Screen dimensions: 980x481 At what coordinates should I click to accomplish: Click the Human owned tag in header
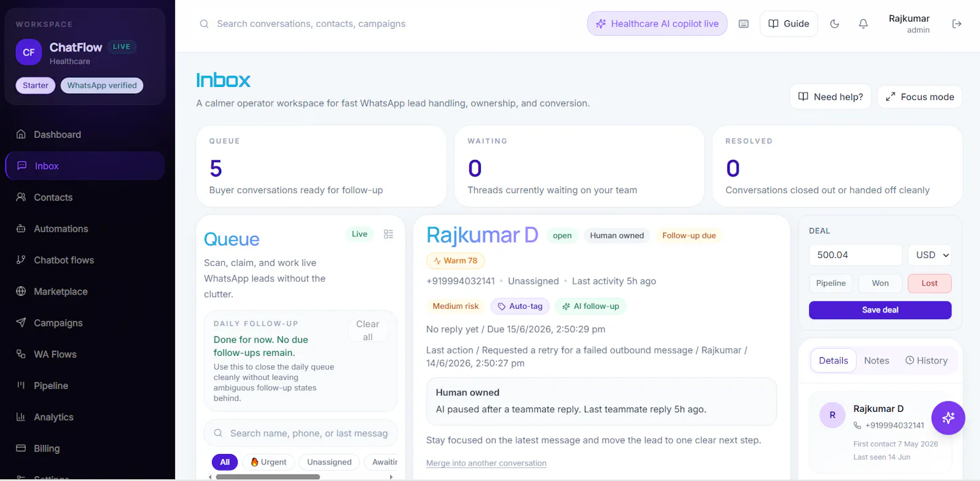point(617,235)
